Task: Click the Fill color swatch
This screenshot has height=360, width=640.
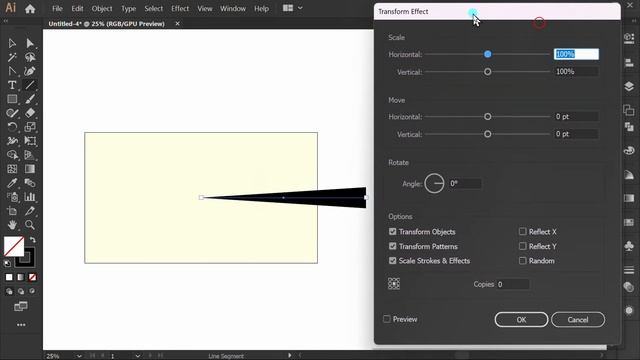Action: click(x=14, y=246)
